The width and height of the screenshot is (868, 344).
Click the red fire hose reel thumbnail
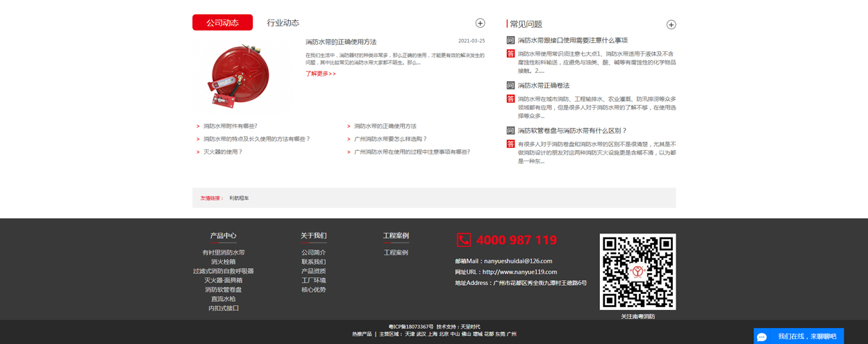(240, 75)
